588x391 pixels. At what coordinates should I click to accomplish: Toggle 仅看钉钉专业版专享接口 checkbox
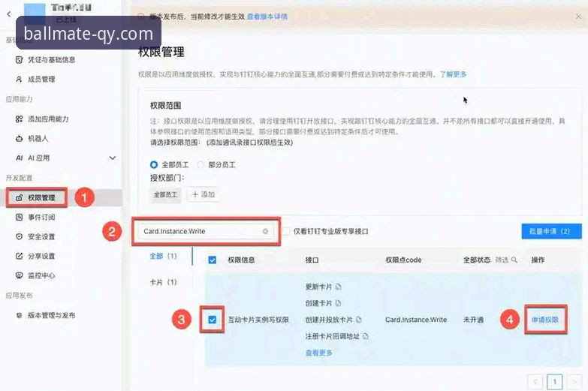pos(285,231)
